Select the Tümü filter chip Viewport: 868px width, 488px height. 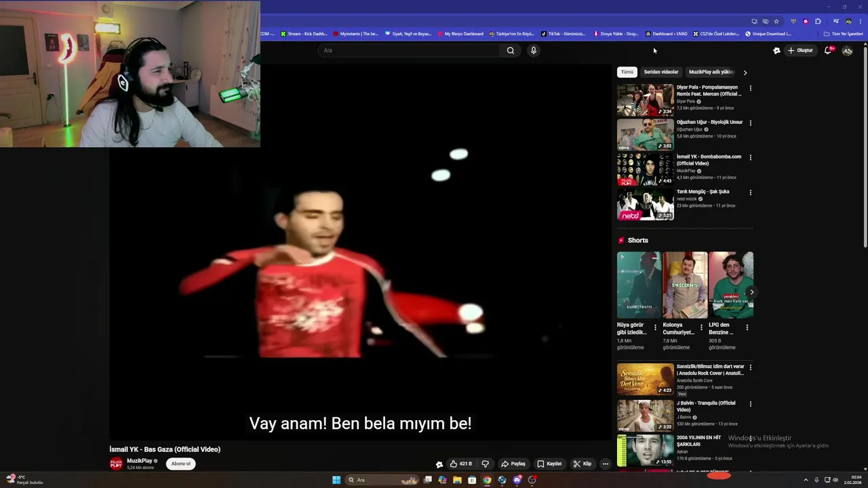(x=627, y=72)
